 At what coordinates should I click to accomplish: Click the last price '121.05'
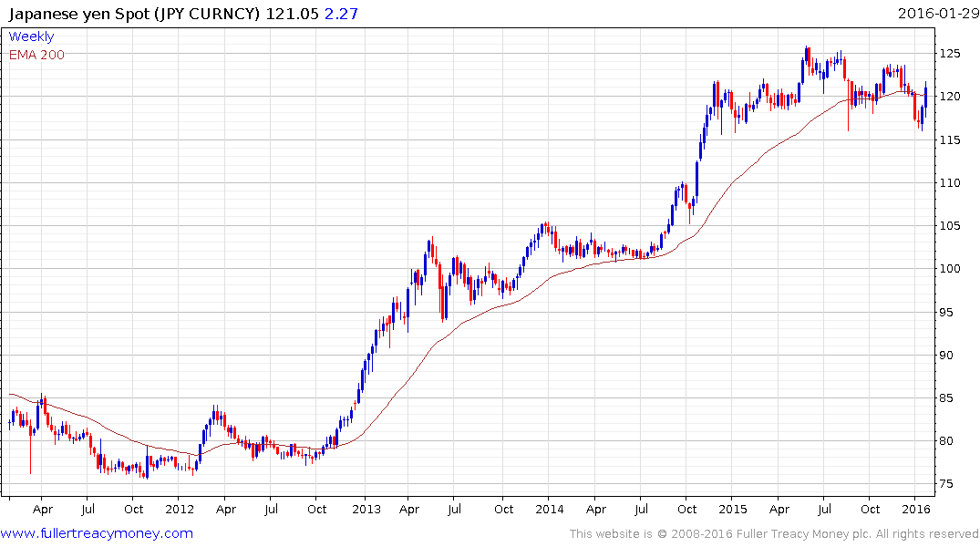(x=293, y=14)
